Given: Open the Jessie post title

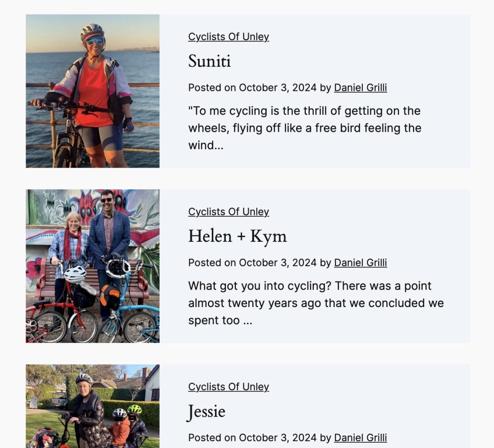Looking at the screenshot, I should point(206,411).
